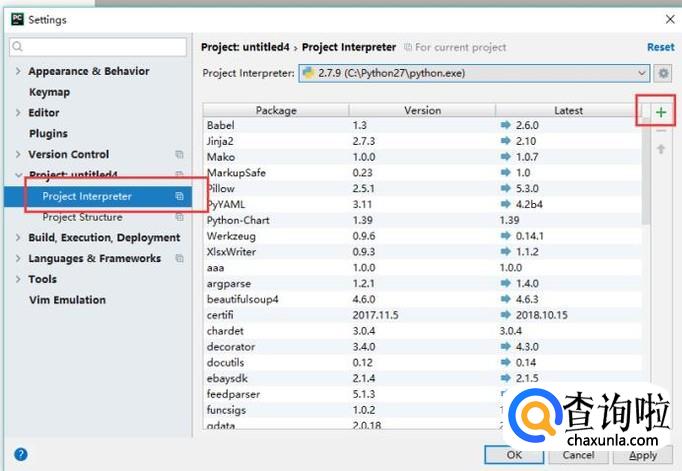This screenshot has width=682, height=471.
Task: Click the Reset link
Action: 660,47
